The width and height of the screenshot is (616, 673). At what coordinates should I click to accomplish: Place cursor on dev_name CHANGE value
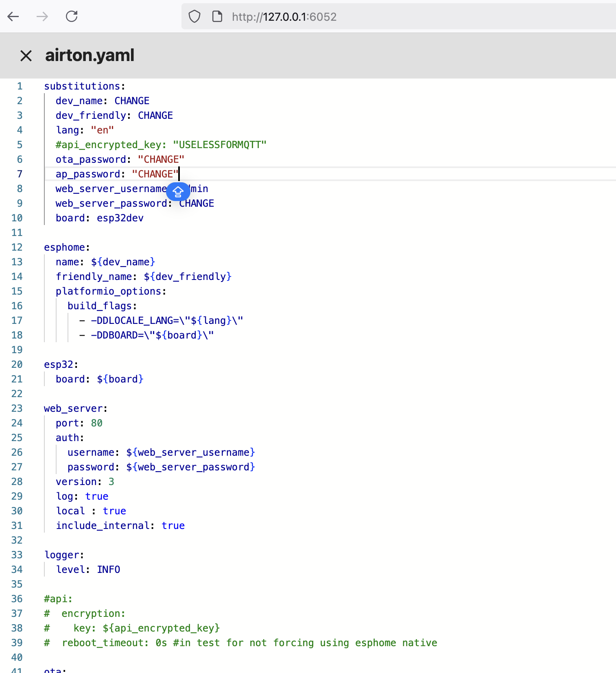[132, 101]
